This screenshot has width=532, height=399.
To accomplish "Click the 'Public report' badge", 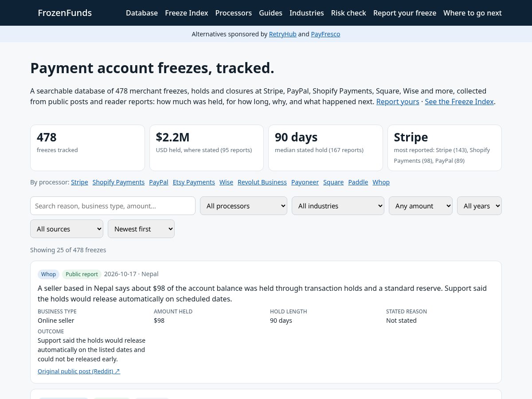I will pos(82,274).
